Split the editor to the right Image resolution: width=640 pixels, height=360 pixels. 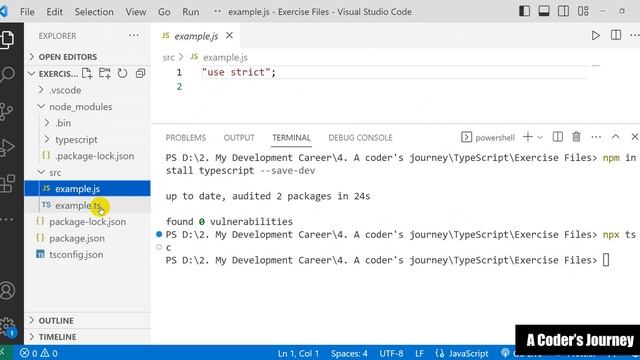pos(616,36)
